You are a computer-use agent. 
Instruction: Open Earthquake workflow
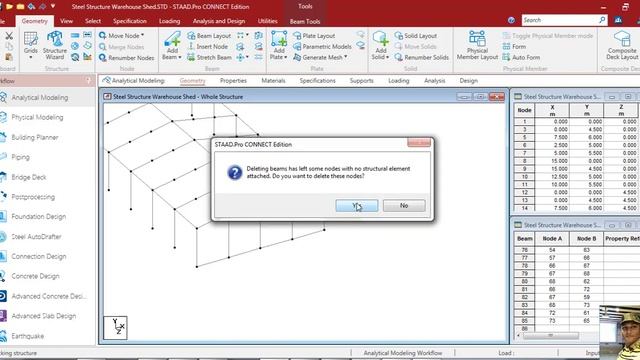click(x=27, y=336)
